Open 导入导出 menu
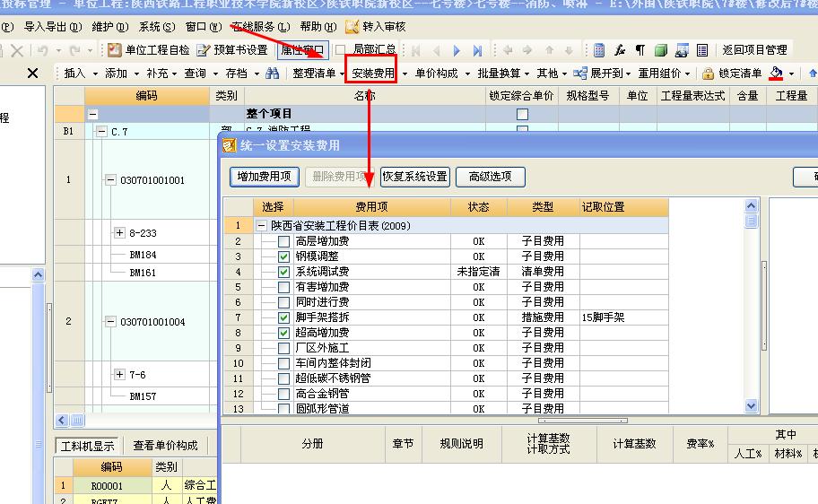 53,27
